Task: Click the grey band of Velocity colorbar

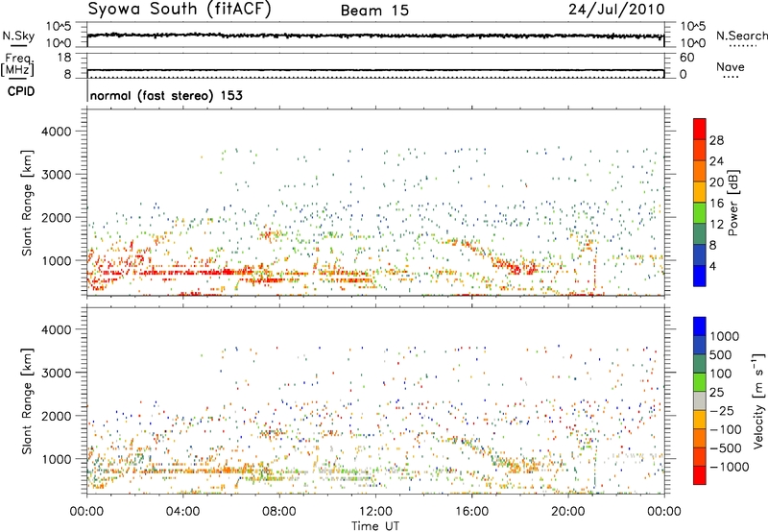Action: 700,400
